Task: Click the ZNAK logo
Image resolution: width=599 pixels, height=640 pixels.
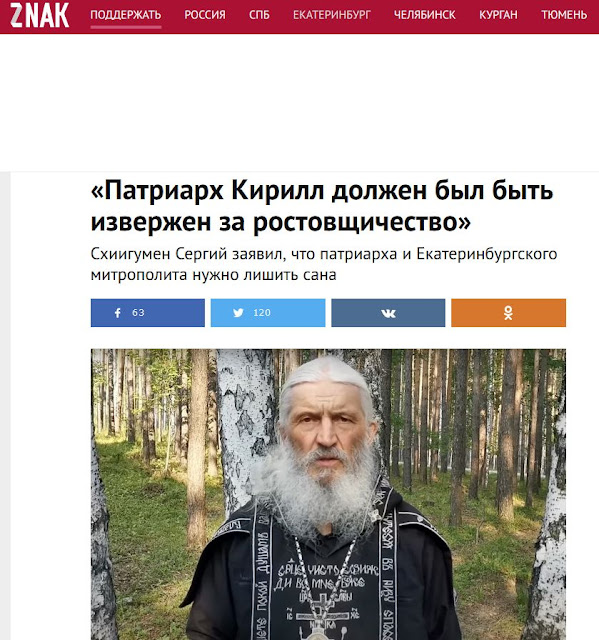Action: tap(39, 15)
